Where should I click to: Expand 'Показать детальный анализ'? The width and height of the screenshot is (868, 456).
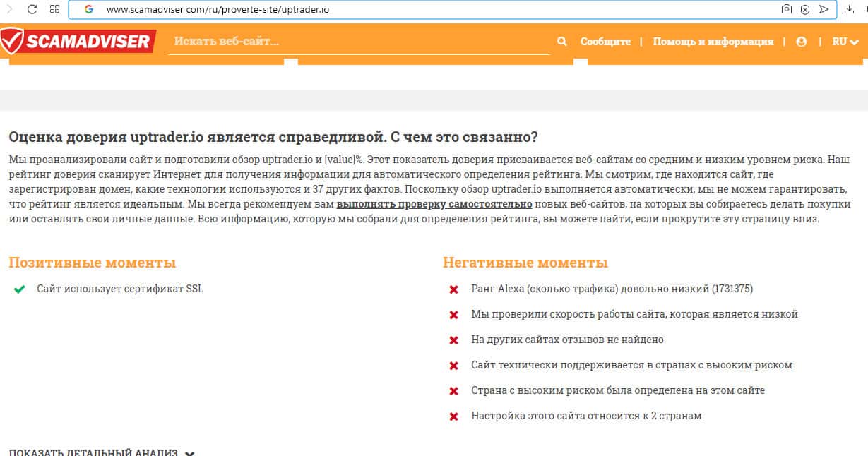pyautogui.click(x=102, y=452)
